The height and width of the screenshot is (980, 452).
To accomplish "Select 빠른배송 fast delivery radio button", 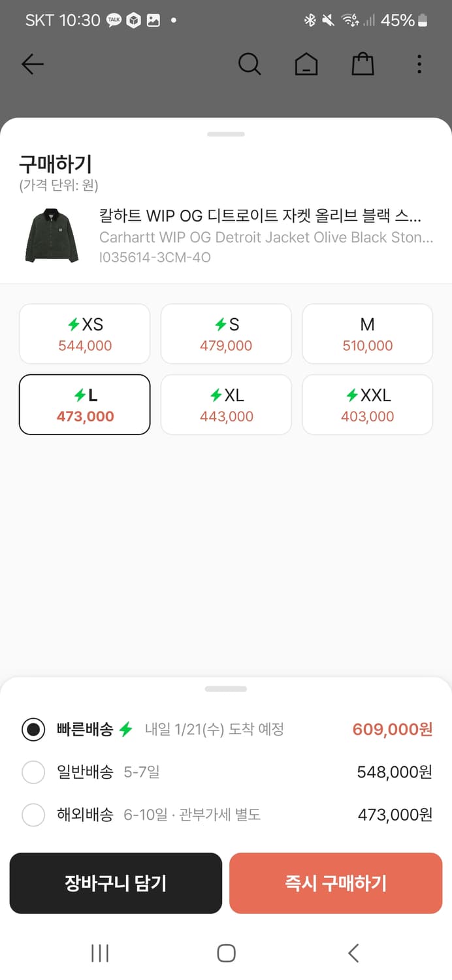I will (33, 729).
